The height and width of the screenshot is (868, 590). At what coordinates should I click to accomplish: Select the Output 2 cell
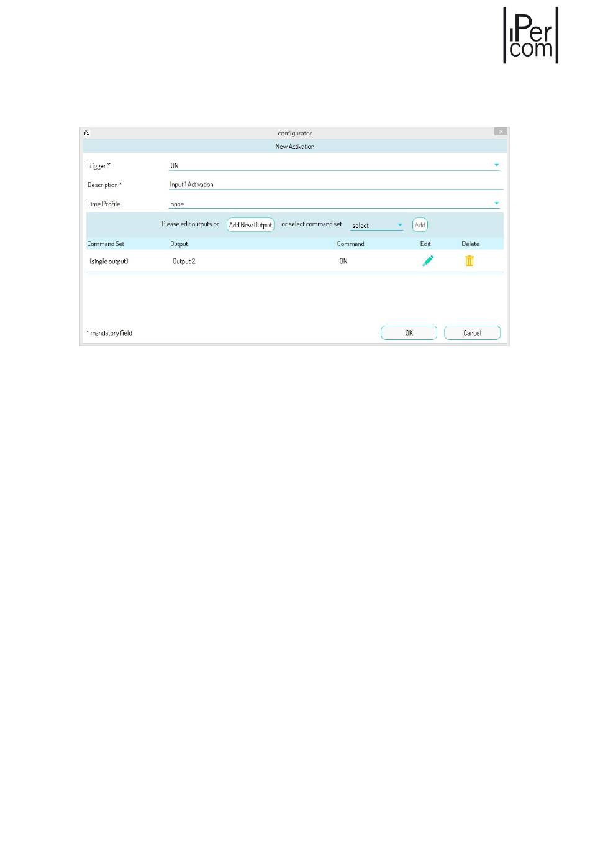pos(184,262)
